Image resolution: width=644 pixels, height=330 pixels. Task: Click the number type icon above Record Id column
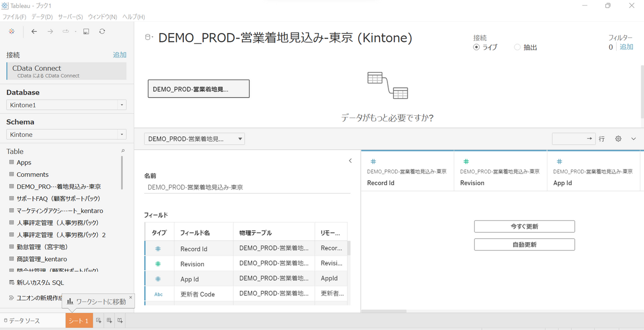click(x=373, y=162)
